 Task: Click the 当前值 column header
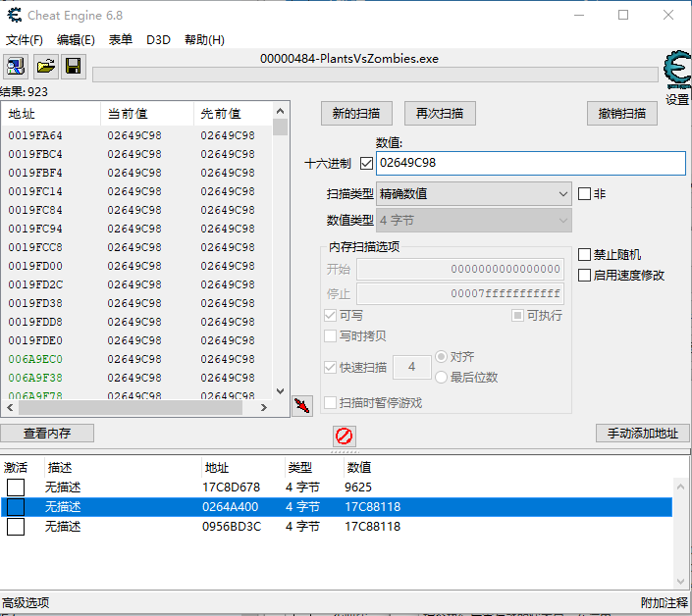(x=147, y=114)
